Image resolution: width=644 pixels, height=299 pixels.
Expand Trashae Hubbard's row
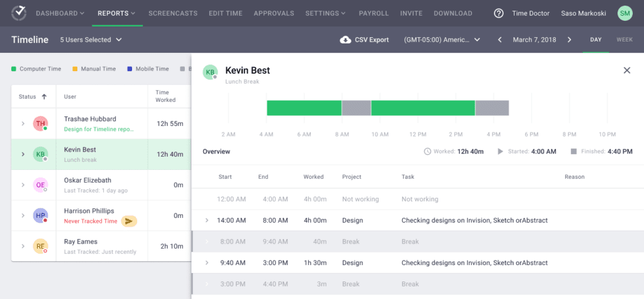click(23, 123)
